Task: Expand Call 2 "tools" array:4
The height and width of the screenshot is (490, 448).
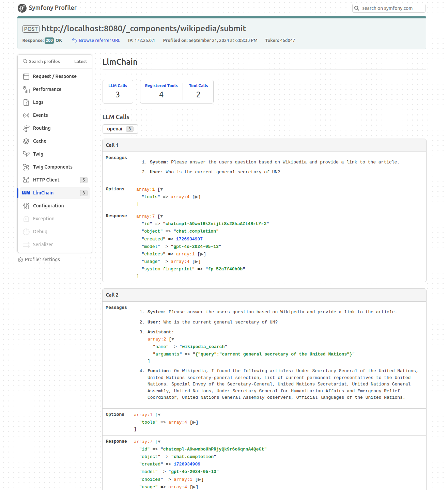Action: (194, 422)
